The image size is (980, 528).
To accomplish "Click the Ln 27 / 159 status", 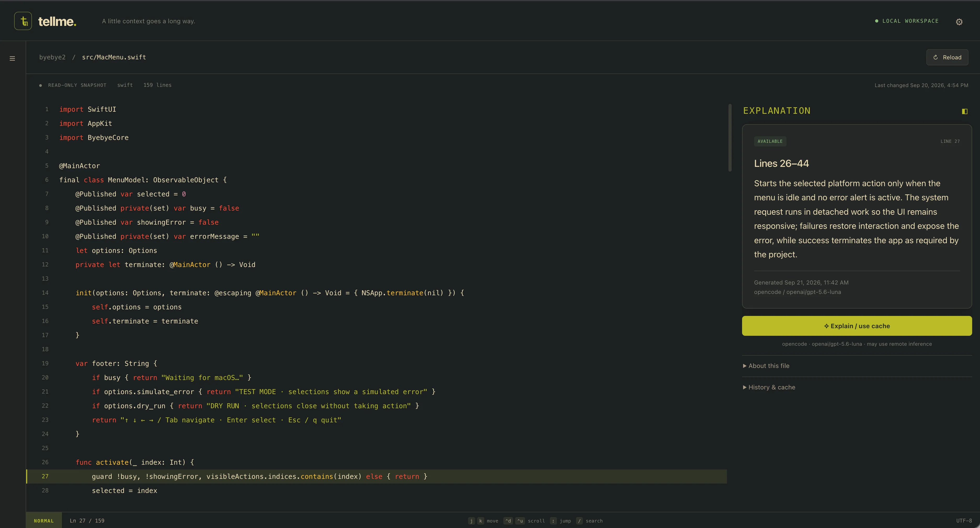I will click(87, 521).
